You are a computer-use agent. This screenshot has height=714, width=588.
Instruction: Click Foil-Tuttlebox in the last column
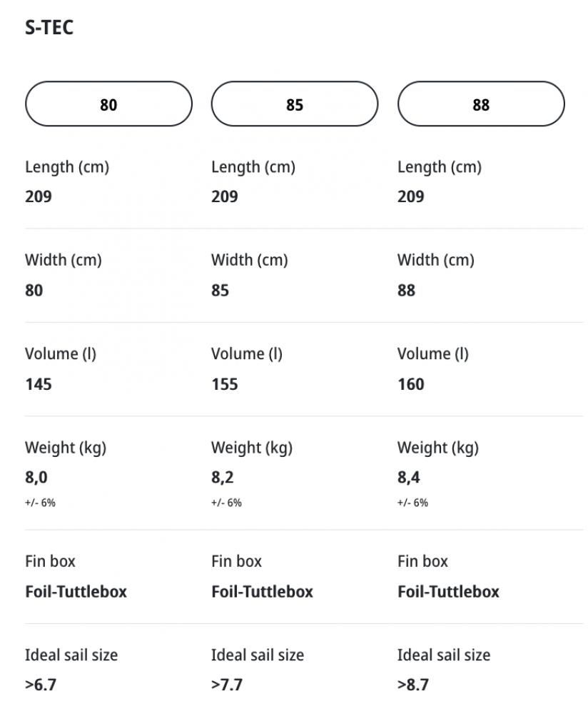(x=448, y=591)
